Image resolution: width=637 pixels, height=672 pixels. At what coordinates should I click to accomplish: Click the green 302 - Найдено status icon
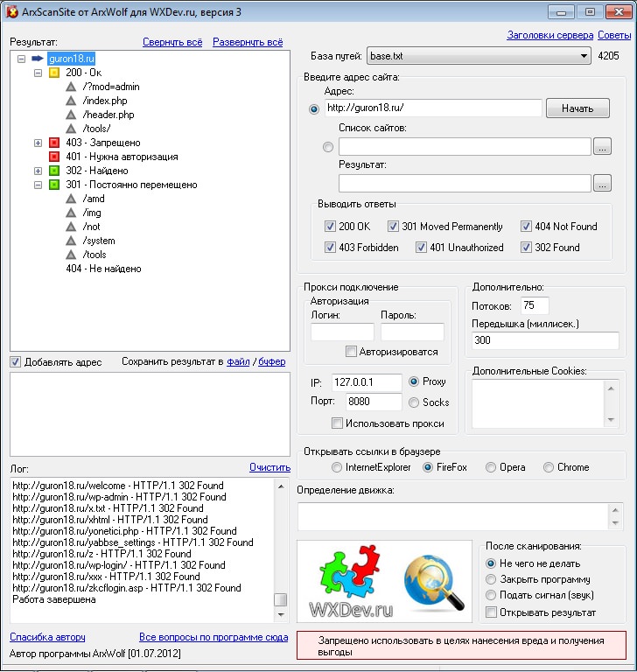tap(54, 171)
